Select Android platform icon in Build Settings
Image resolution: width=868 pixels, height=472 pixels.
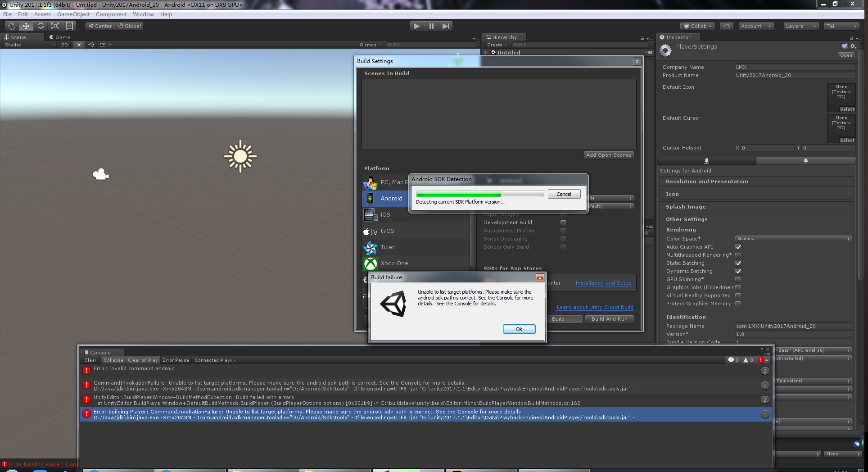point(370,198)
